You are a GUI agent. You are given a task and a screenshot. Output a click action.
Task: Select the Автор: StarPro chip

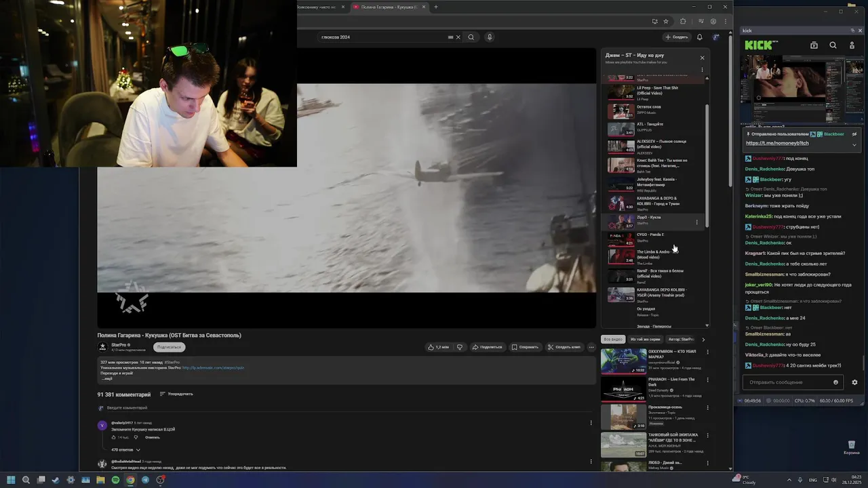(681, 339)
